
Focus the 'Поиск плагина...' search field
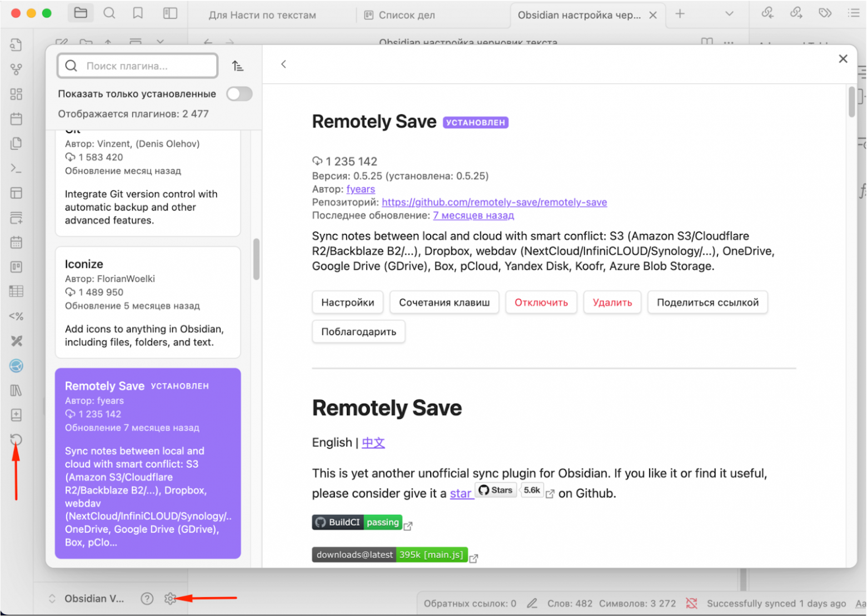pos(138,66)
